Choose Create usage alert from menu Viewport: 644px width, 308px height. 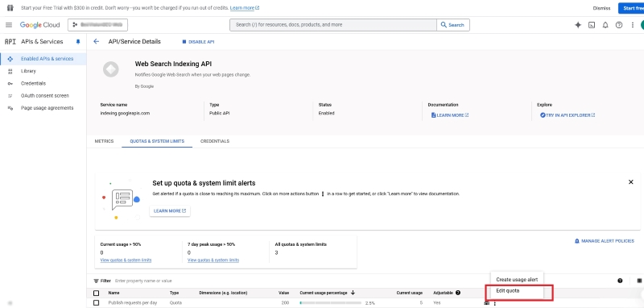point(517,280)
